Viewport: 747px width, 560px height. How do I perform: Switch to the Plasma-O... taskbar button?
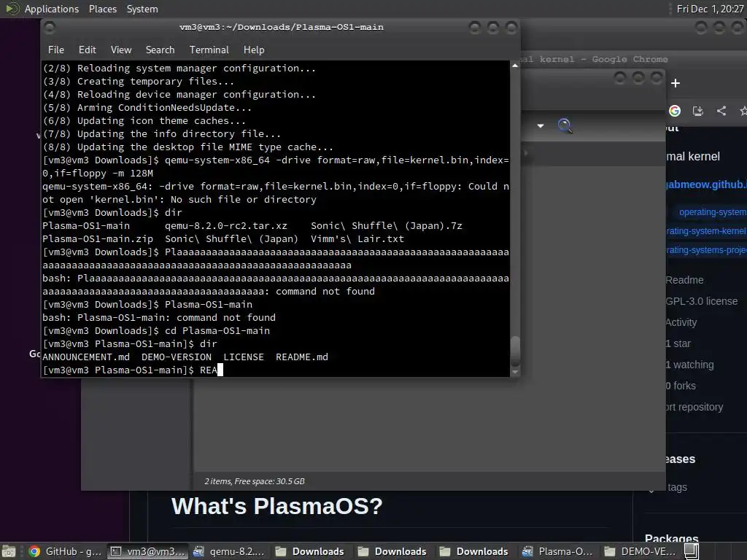tap(558, 551)
